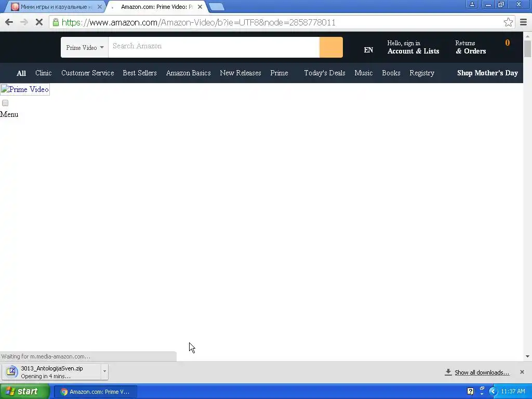Open Returns & Orders
Viewport: 532px width, 399px height.
(x=471, y=47)
